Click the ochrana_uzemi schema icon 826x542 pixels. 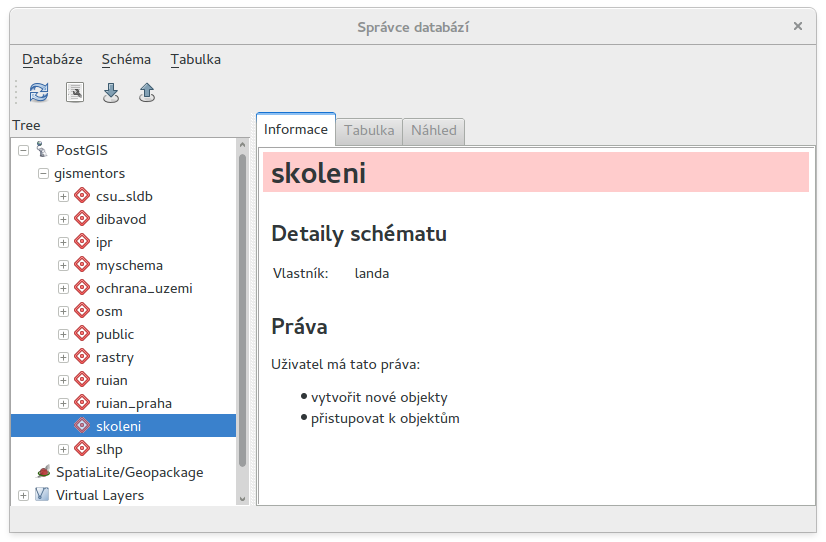[82, 288]
